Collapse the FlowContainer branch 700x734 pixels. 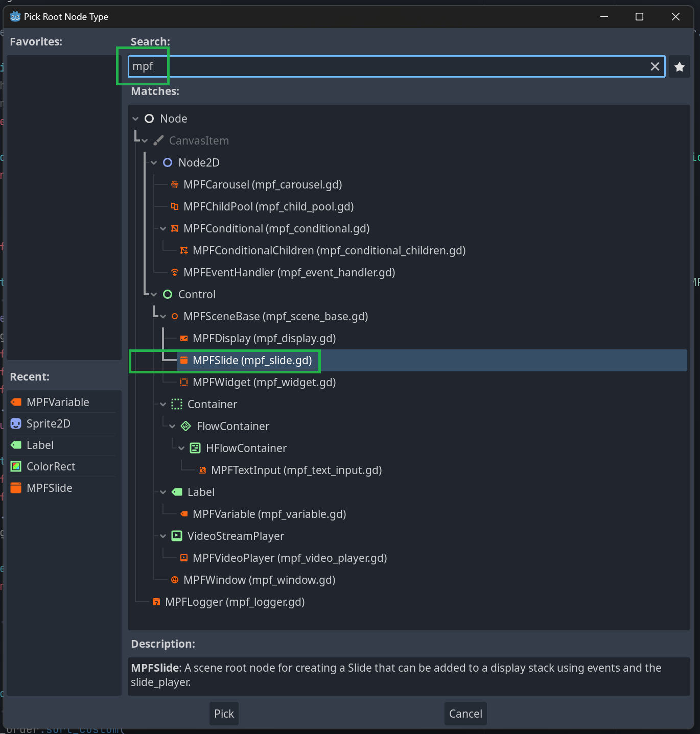coord(172,427)
